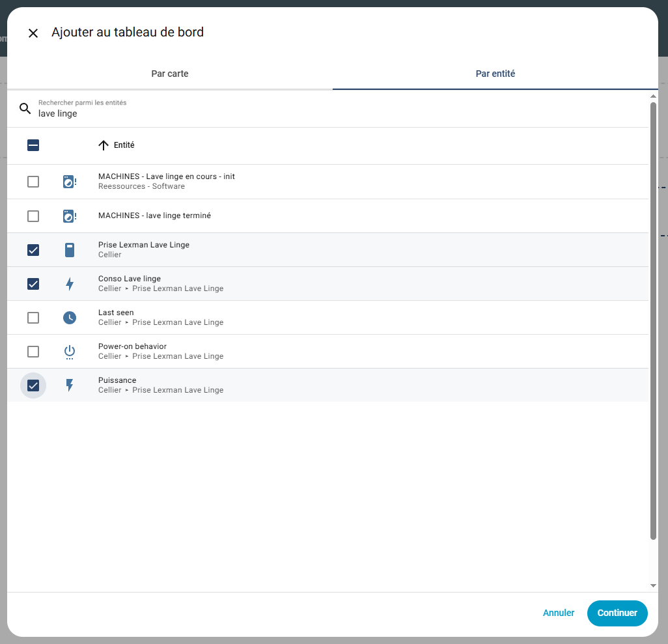668x644 pixels.
Task: Select the 'Par entité' tab
Action: pyautogui.click(x=495, y=74)
